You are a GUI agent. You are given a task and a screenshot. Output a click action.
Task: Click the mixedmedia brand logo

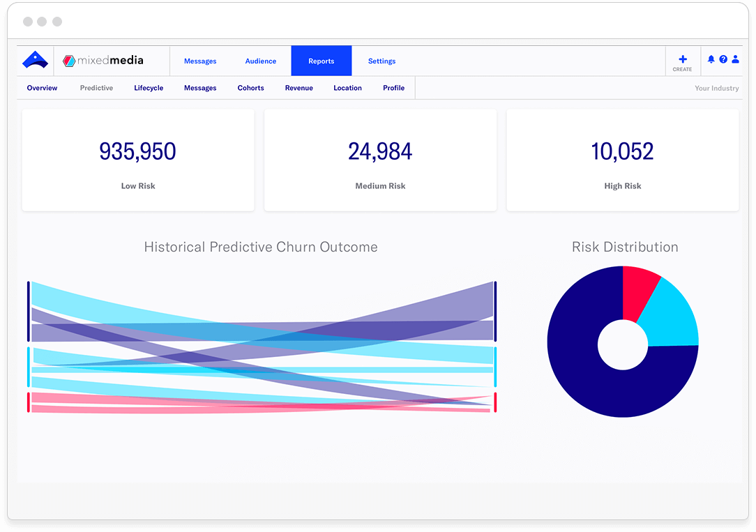coord(103,61)
